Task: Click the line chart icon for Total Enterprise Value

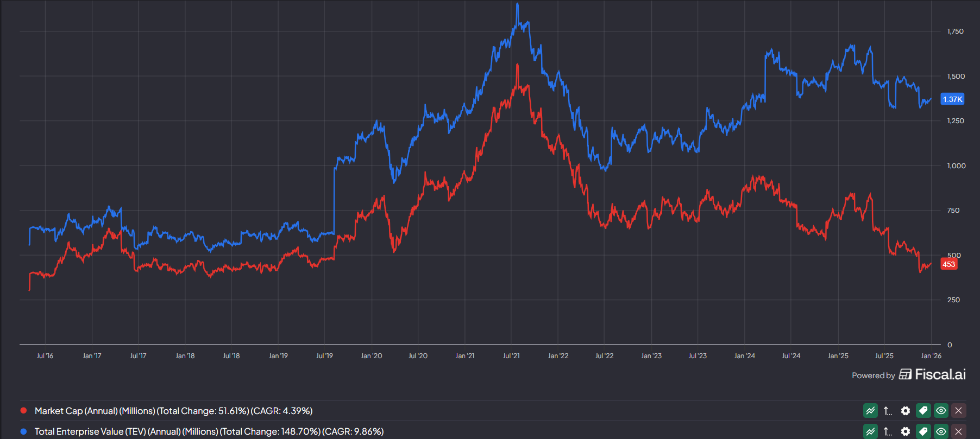Action: tap(870, 431)
